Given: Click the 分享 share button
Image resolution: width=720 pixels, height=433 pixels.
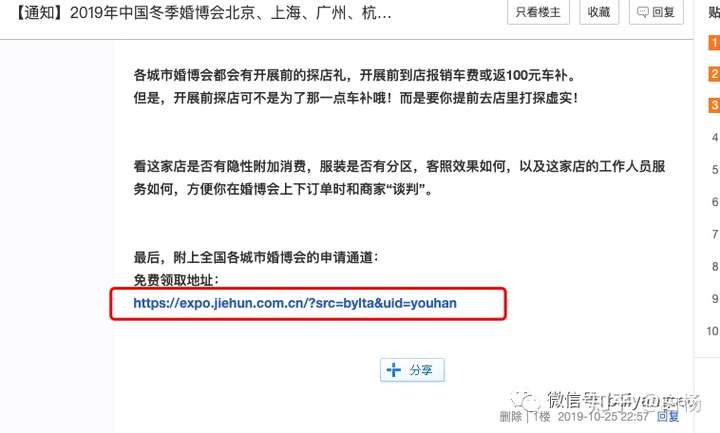Looking at the screenshot, I should pyautogui.click(x=412, y=370).
